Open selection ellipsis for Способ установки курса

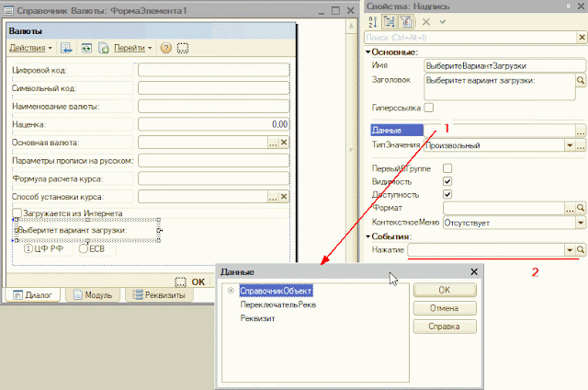pyautogui.click(x=273, y=197)
